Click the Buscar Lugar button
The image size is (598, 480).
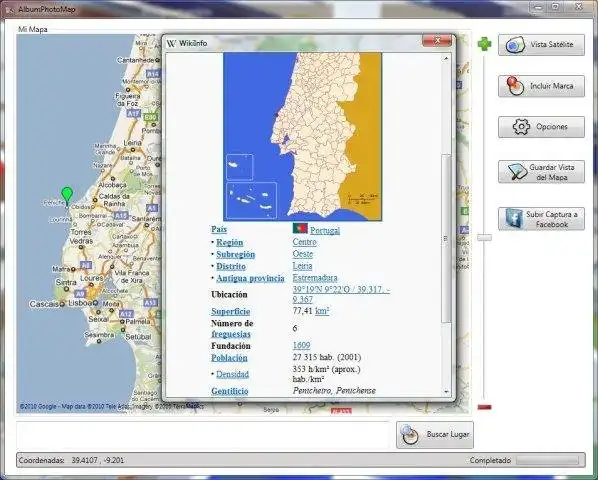(435, 435)
